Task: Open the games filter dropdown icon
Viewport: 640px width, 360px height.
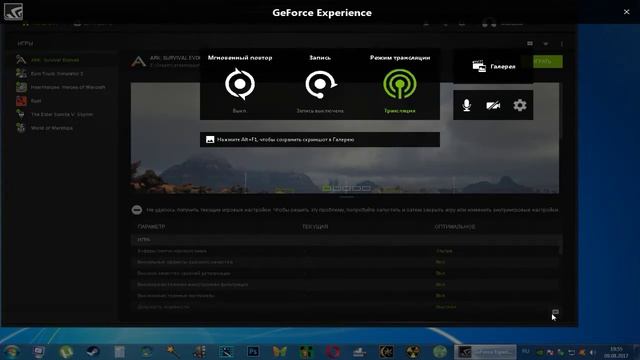Action: pos(546,44)
